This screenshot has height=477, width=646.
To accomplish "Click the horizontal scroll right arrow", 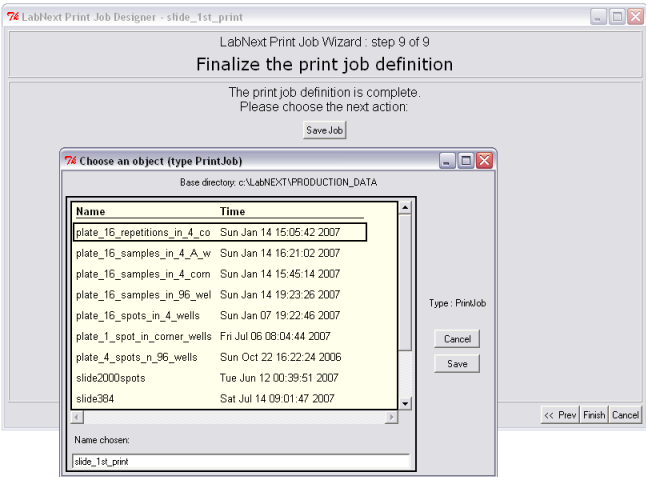I will tap(391, 417).
